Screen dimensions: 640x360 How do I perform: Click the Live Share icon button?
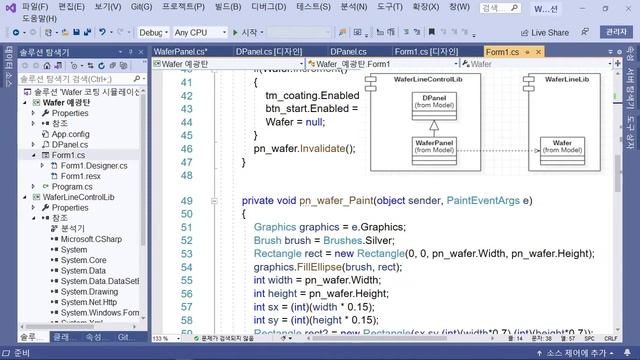(x=544, y=33)
